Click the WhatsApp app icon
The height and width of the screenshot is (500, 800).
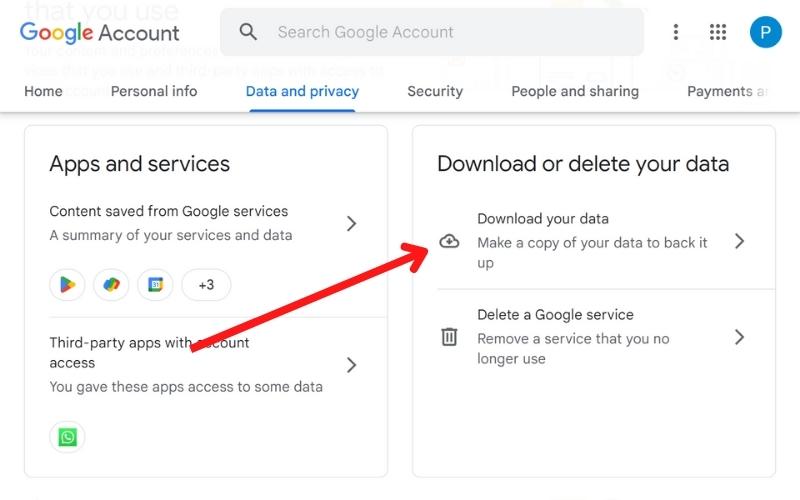click(67, 437)
